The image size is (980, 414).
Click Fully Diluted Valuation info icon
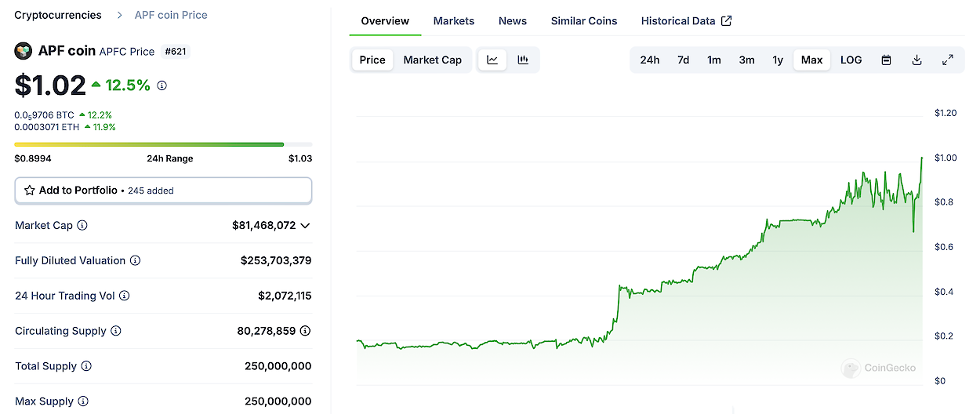[x=135, y=260]
